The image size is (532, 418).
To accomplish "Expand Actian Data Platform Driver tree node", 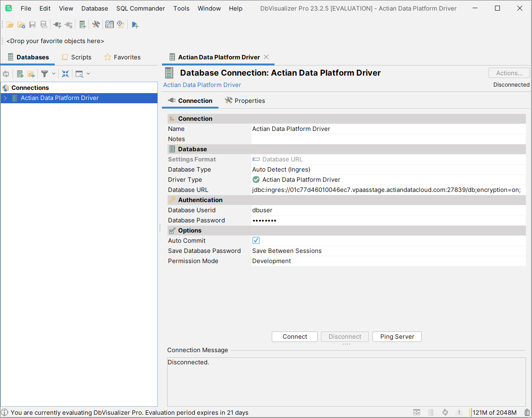I will coord(5,98).
